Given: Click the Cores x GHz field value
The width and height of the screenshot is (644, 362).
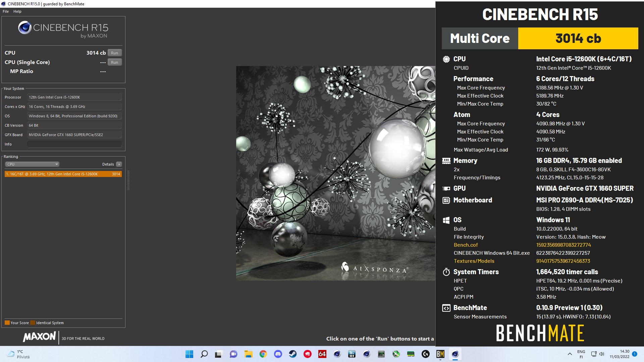Looking at the screenshot, I should [x=74, y=107].
